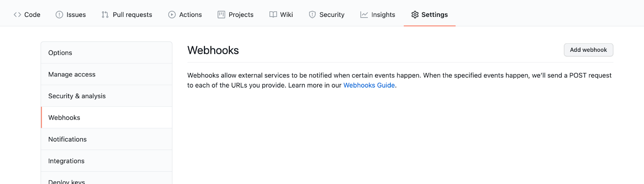Open Manage access in the sidebar
Viewport: 644px width, 184px height.
click(72, 74)
